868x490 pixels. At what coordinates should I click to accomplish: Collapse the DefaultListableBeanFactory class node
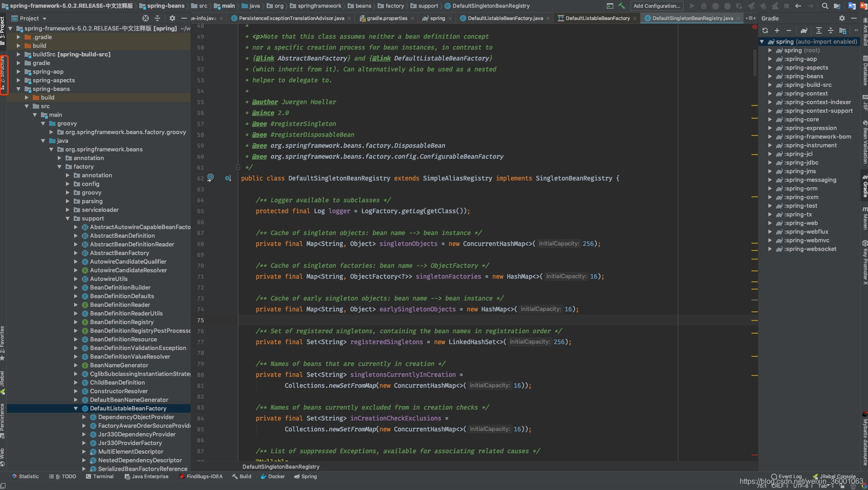click(76, 408)
